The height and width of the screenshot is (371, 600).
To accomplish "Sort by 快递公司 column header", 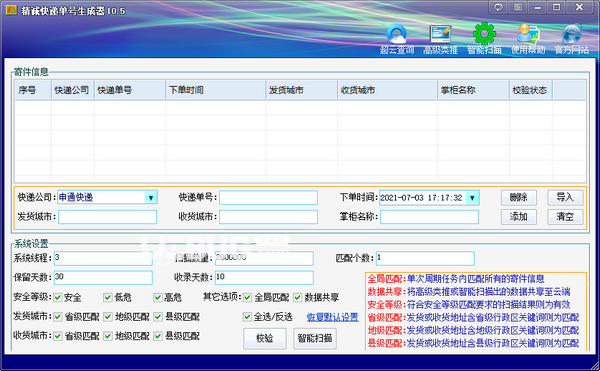I will click(x=73, y=90).
